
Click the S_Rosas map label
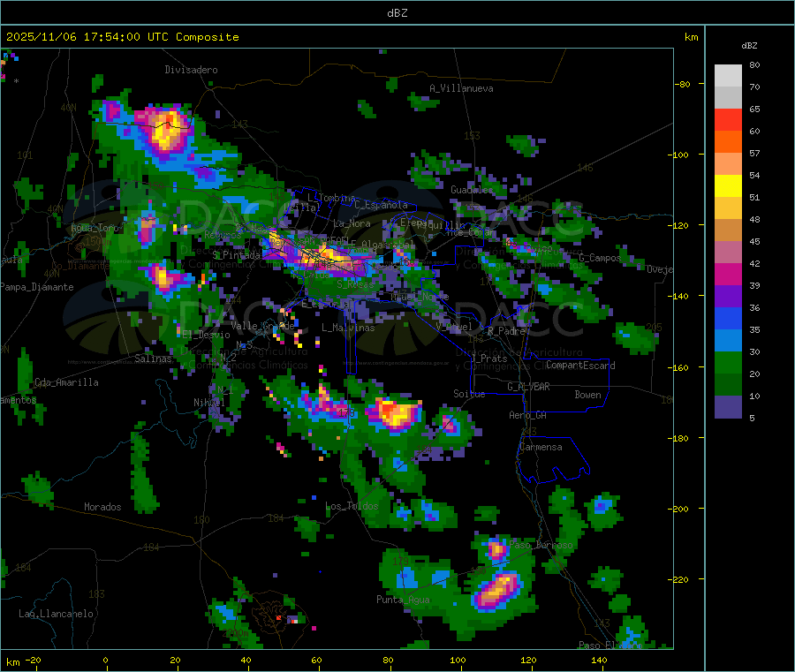click(356, 285)
